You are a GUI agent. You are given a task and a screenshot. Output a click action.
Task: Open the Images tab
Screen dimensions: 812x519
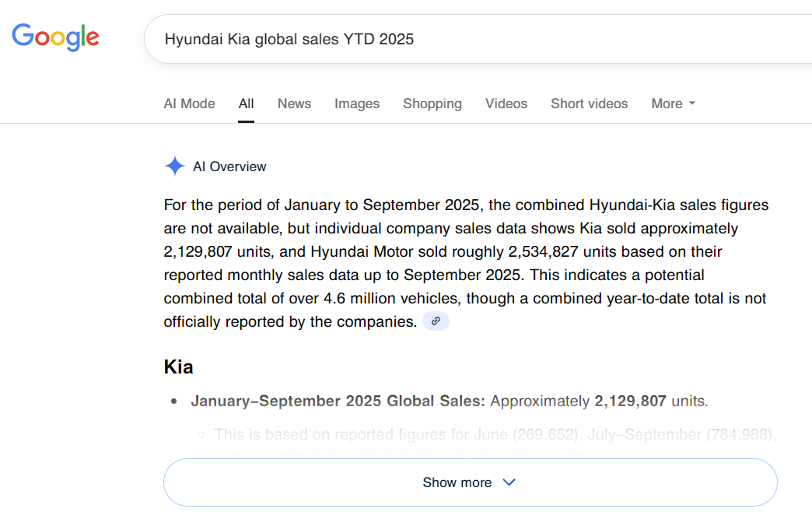click(x=357, y=103)
